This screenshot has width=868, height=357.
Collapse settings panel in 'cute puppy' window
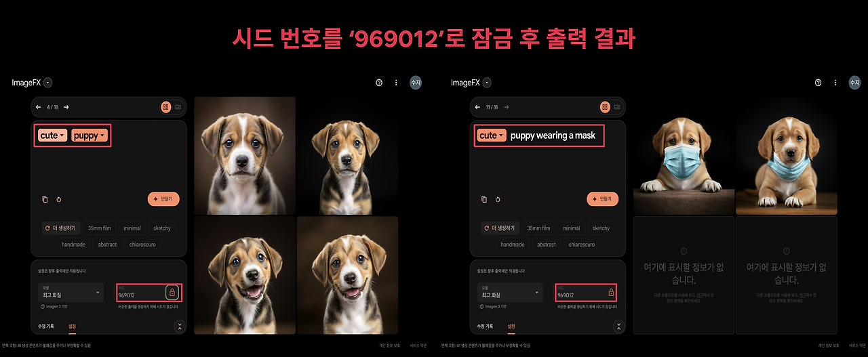(x=179, y=327)
